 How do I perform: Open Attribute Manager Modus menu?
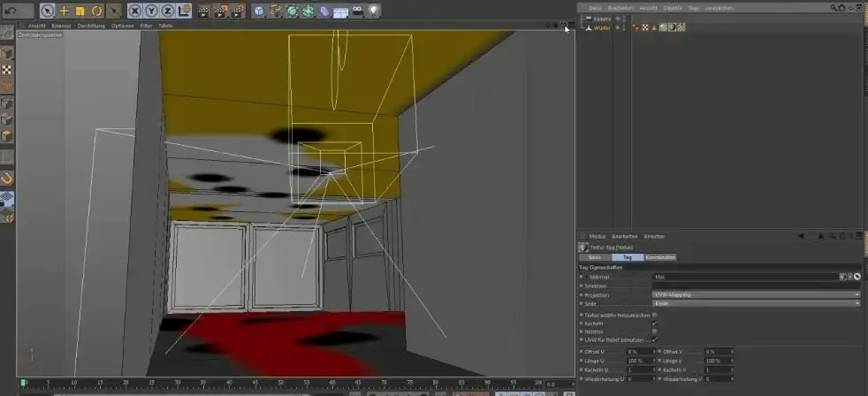[x=598, y=237]
